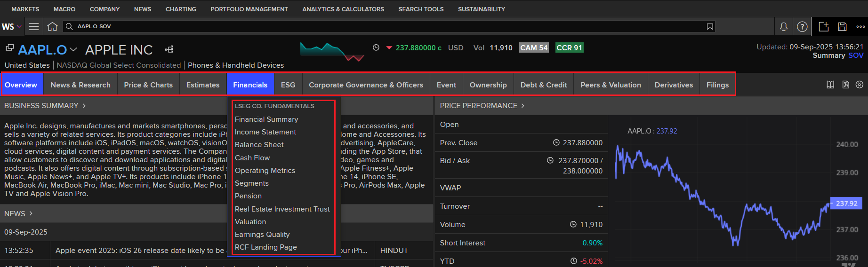The image size is (868, 267).
Task: Click the help question mark icon
Action: (802, 27)
